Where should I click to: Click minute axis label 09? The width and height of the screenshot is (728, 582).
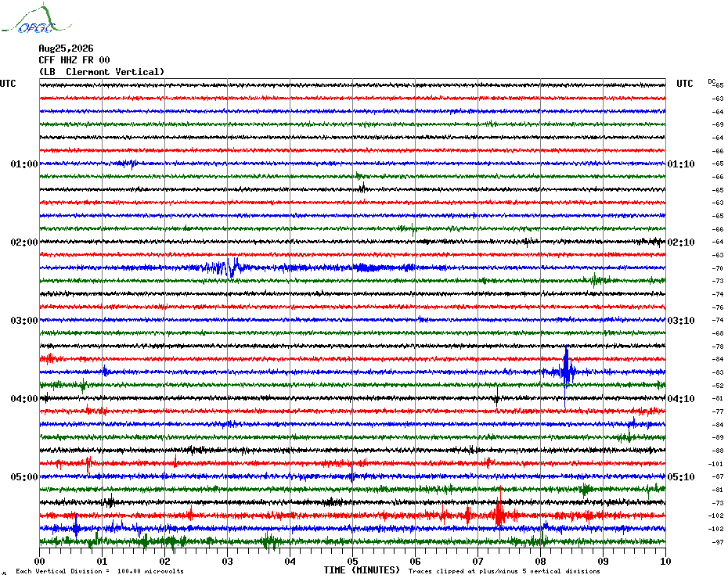603,561
